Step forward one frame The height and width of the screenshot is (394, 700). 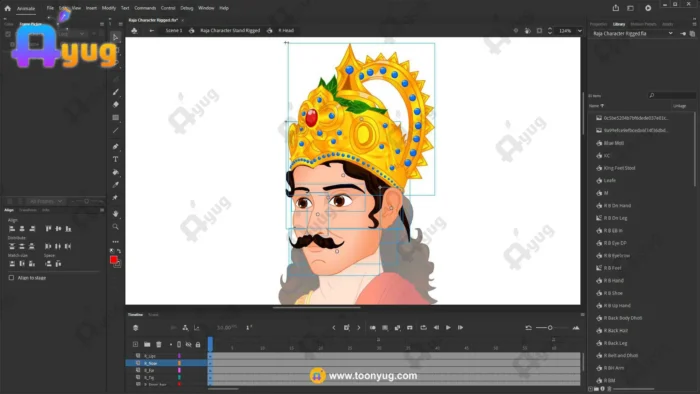pos(460,328)
